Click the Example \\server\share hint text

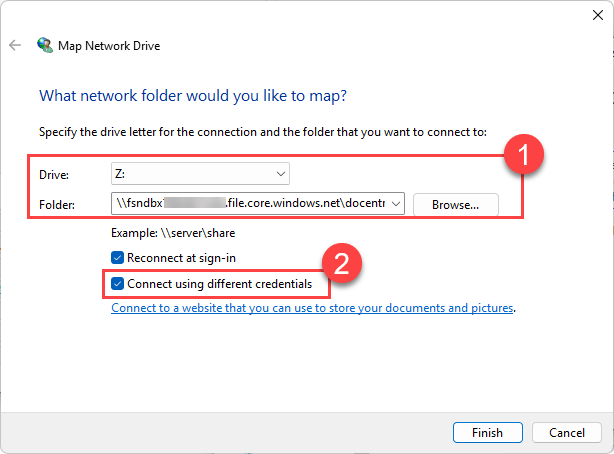[173, 233]
